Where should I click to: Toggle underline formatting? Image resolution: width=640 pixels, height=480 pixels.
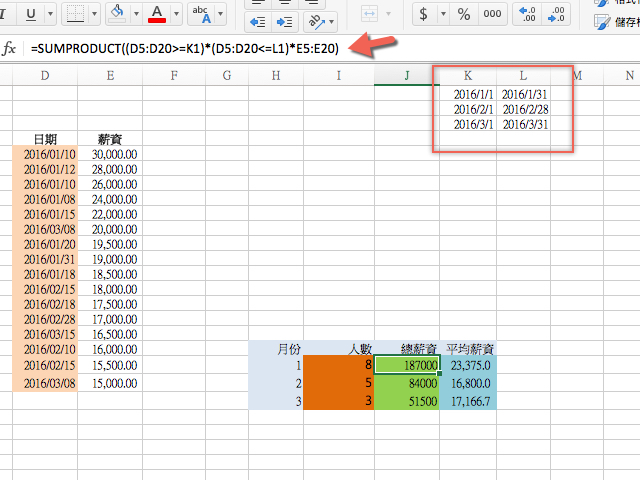coord(31,14)
